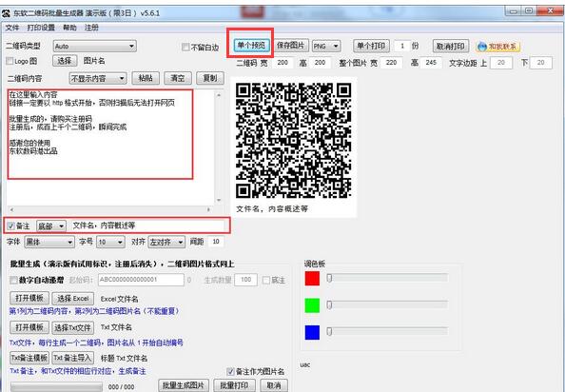Open the 文件 menu
565x392 pixels.
tap(12, 28)
